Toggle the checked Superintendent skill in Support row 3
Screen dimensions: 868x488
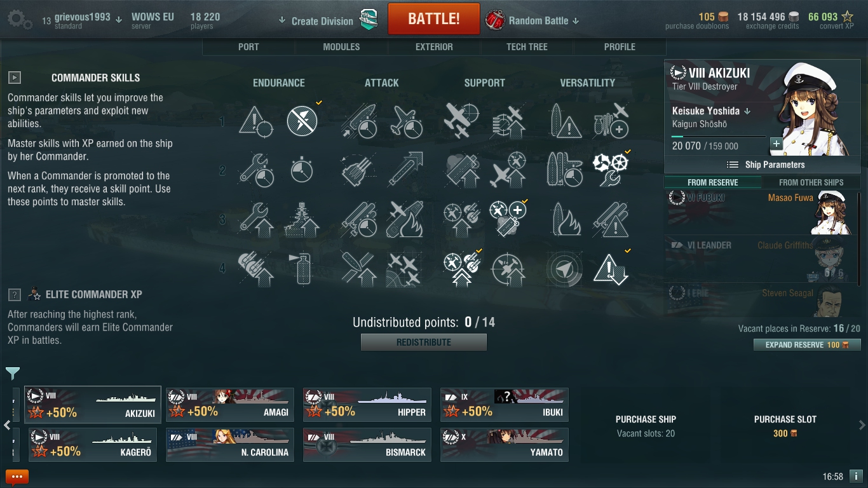[x=508, y=219]
